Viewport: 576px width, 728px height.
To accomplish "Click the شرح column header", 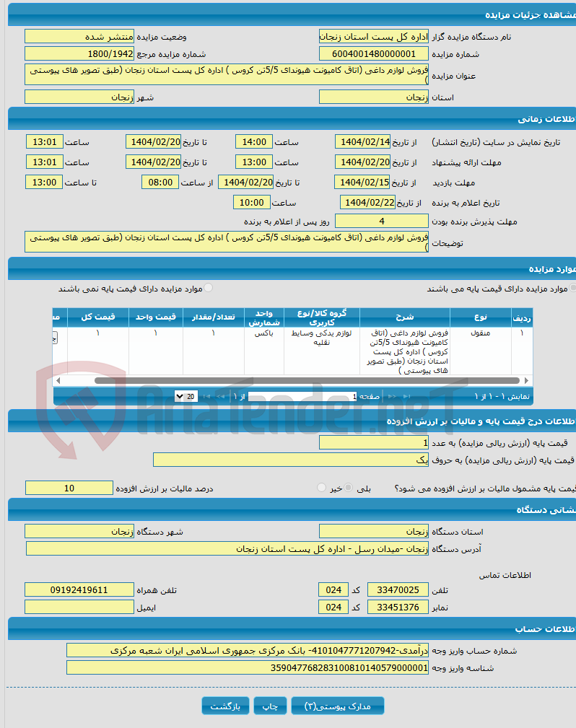I will tap(405, 317).
